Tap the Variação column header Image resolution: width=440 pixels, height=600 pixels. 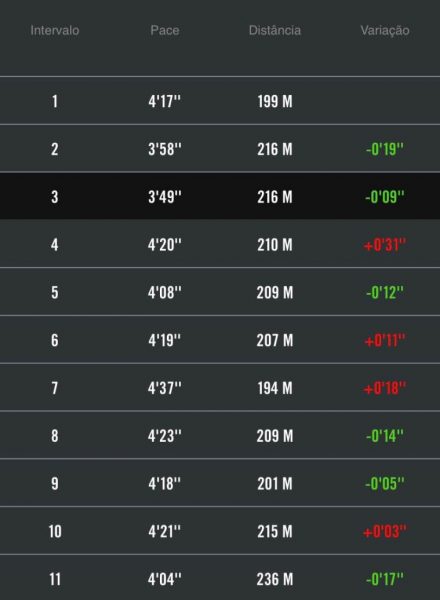tap(385, 30)
